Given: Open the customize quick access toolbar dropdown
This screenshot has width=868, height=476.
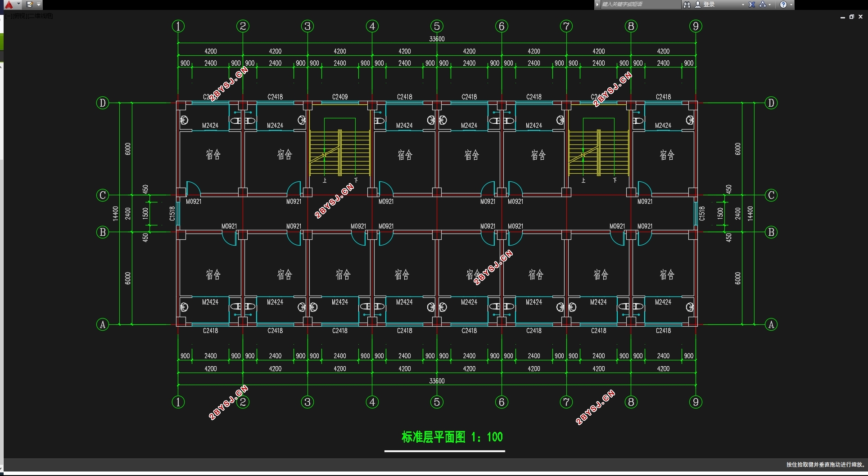Looking at the screenshot, I should tap(39, 4).
